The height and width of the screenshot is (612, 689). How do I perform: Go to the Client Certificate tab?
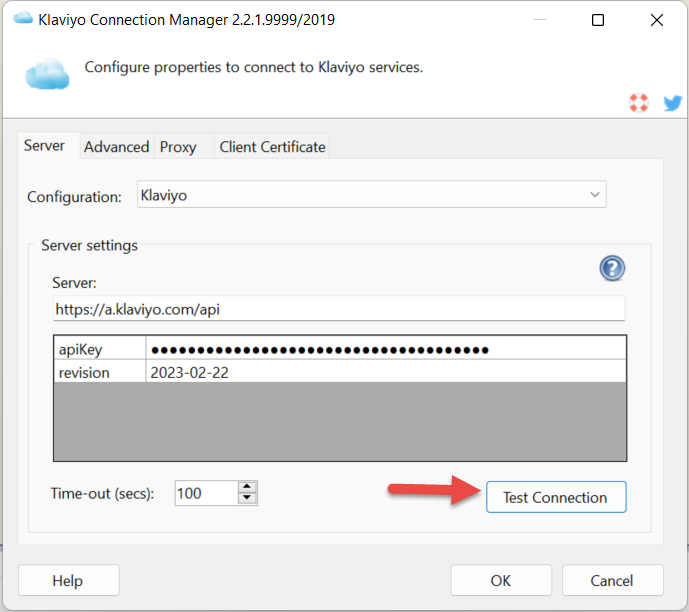click(272, 147)
